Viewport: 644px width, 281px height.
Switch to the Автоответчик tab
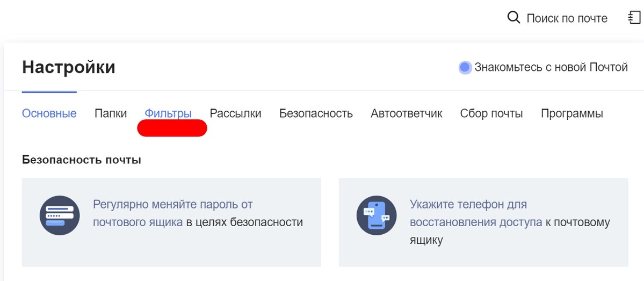407,113
